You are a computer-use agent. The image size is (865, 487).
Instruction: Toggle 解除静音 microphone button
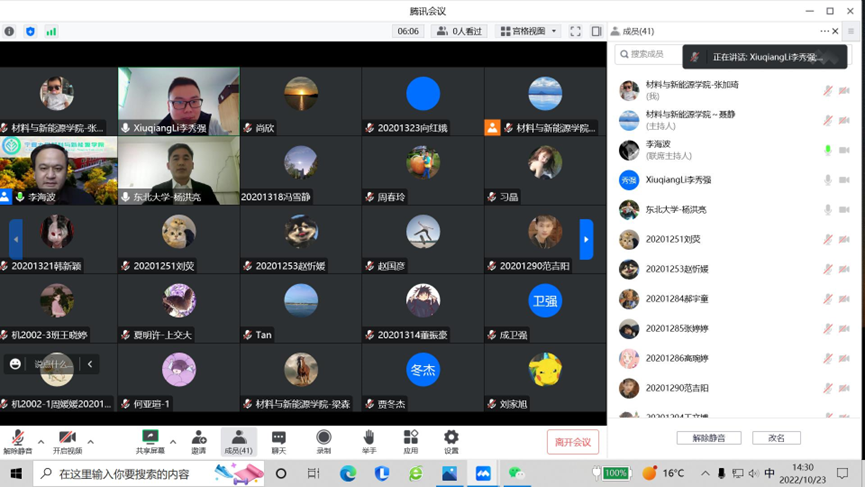[x=17, y=441]
